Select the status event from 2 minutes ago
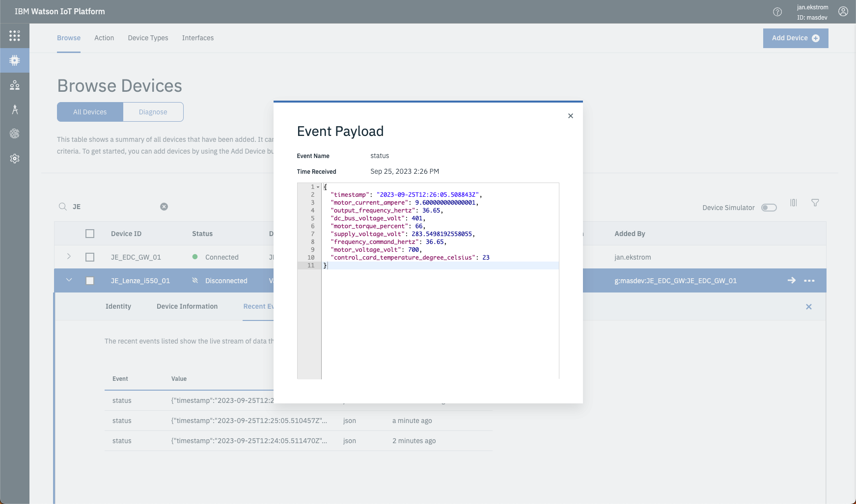The height and width of the screenshot is (504, 856). [299, 441]
